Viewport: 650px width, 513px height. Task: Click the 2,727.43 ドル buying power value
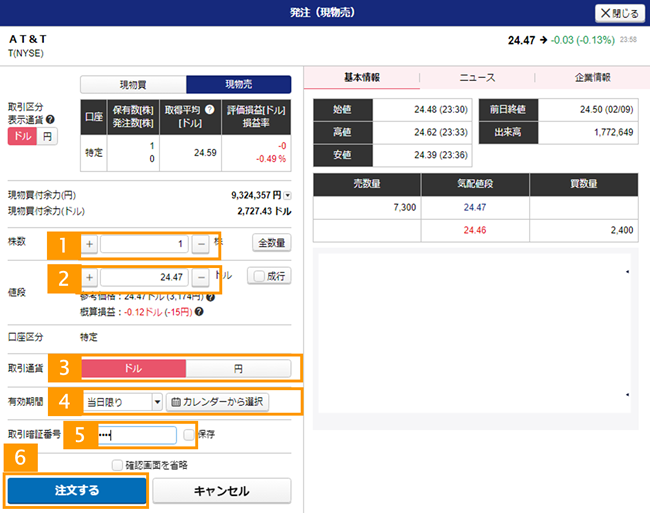click(x=264, y=211)
